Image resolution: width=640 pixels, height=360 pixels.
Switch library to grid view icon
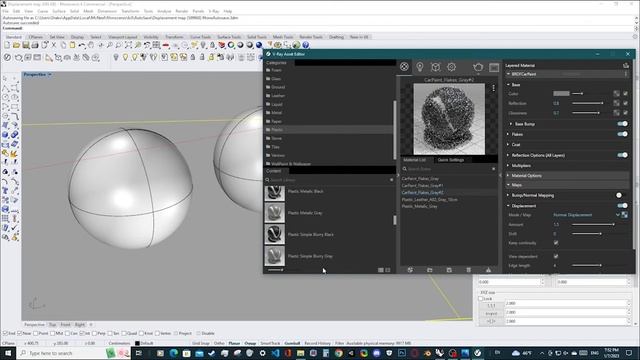(x=388, y=270)
